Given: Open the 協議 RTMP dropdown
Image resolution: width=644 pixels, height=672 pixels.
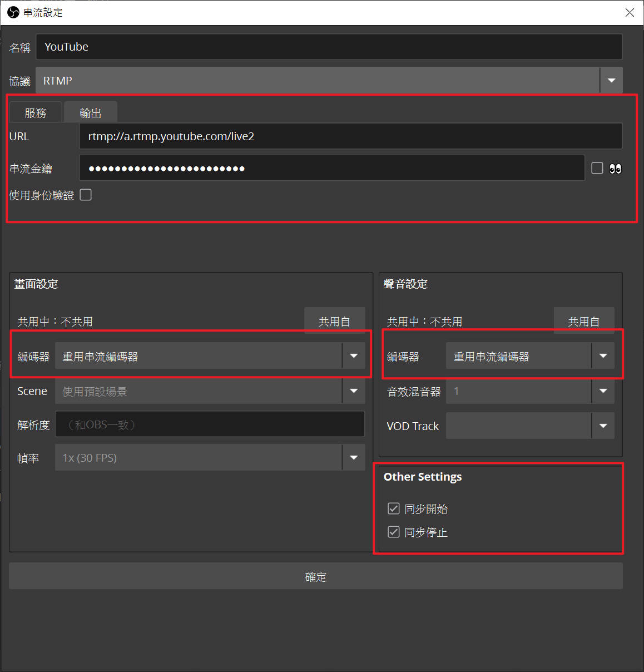Looking at the screenshot, I should pyautogui.click(x=611, y=81).
